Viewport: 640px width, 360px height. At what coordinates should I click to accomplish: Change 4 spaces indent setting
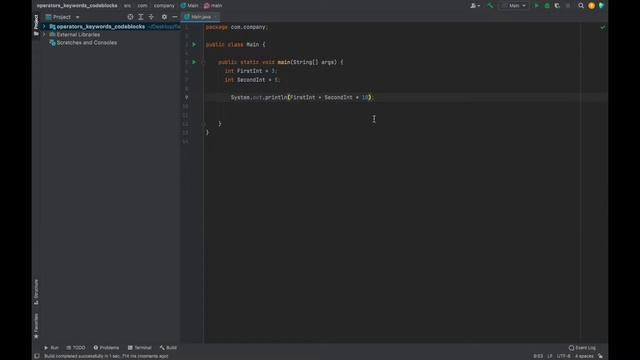click(x=584, y=356)
